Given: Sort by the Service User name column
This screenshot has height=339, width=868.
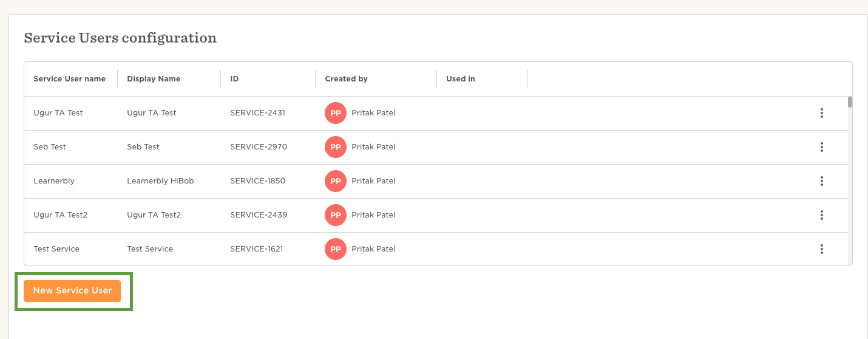Looking at the screenshot, I should coord(69,79).
